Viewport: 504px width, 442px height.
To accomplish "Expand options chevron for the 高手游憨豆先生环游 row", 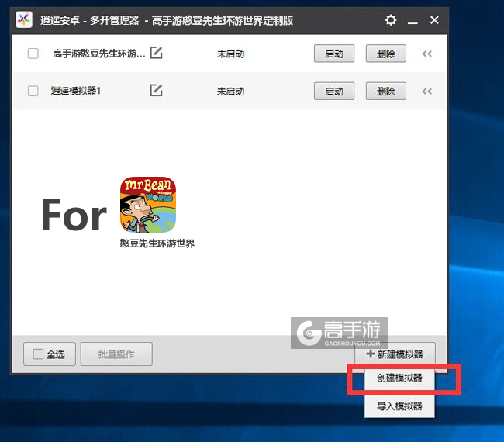I will tap(427, 54).
